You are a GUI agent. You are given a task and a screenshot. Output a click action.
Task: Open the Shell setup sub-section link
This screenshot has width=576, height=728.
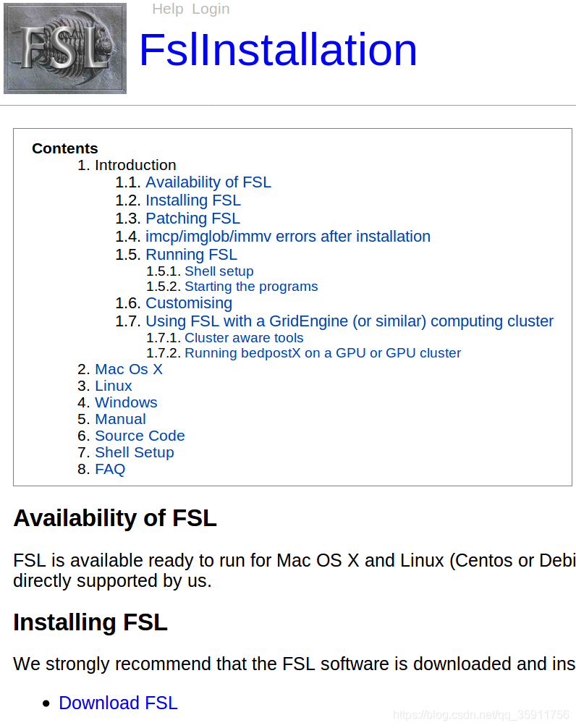click(219, 271)
